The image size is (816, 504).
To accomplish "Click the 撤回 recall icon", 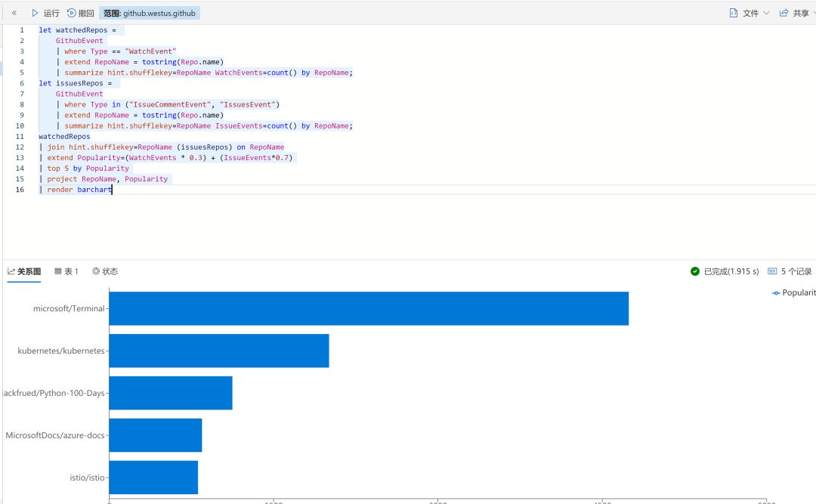I will tap(72, 13).
